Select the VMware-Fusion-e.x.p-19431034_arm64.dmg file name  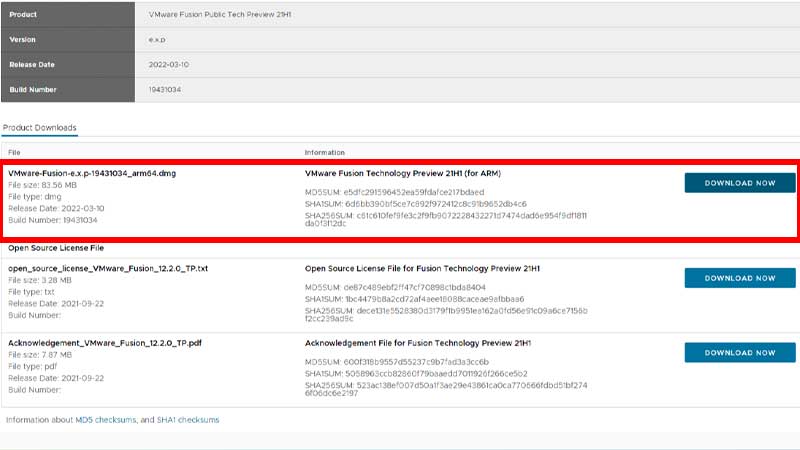coord(92,173)
